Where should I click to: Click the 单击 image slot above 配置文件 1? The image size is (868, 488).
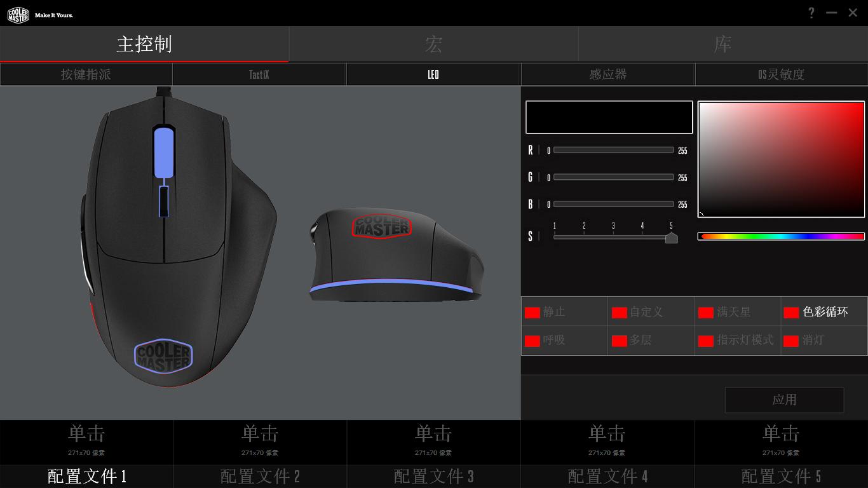pos(86,442)
